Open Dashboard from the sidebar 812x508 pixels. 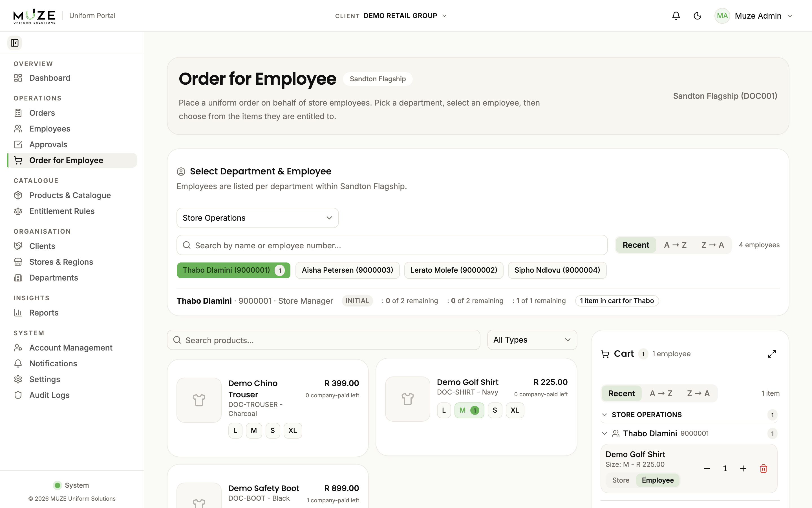[72, 78]
